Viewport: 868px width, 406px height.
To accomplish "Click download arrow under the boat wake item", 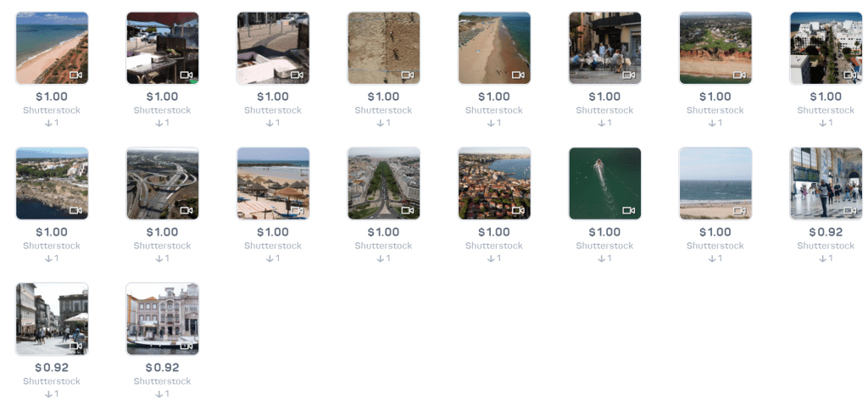I will 601,259.
